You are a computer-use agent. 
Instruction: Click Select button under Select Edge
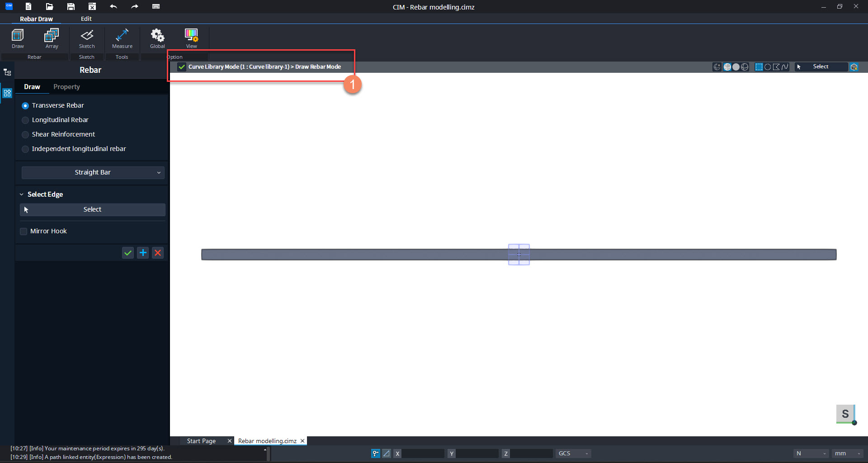93,209
